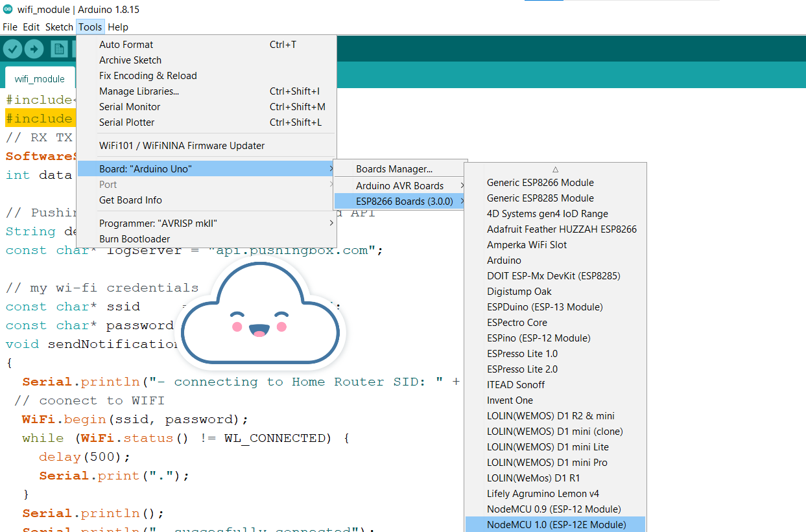Choose LOLIN(WEMOS) D1 R2 & mini
Screen dimensions: 806x532
click(x=556, y=416)
